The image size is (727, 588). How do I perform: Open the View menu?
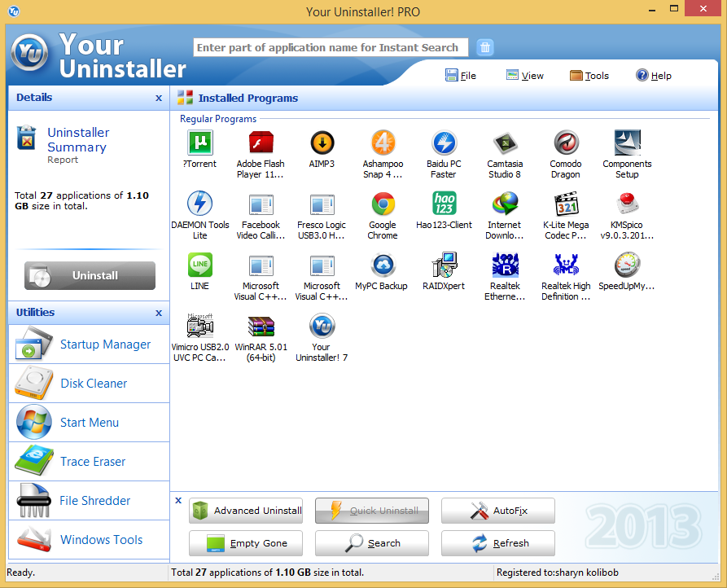525,76
